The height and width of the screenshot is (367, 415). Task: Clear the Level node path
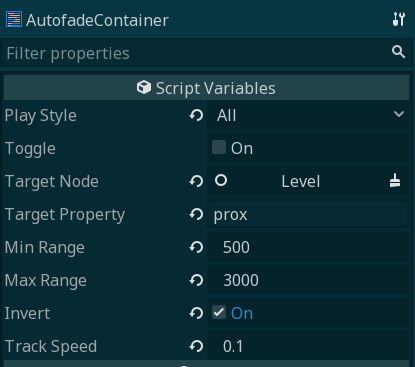tap(395, 181)
